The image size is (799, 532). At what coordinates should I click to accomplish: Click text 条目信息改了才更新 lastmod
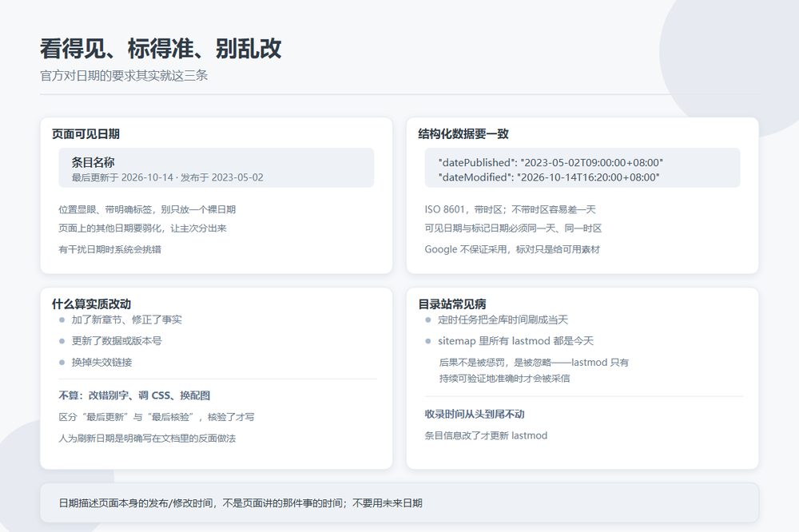[x=486, y=435]
